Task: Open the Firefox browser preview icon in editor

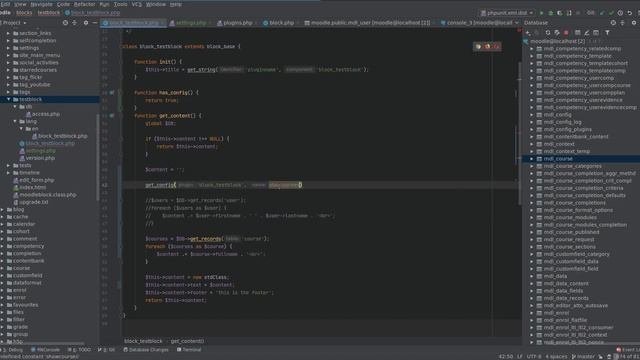Action: pos(487,47)
